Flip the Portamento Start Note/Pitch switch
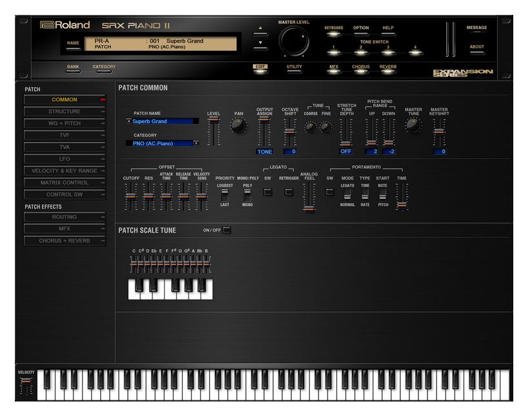Screen dimensions: 532x417 pos(383,195)
